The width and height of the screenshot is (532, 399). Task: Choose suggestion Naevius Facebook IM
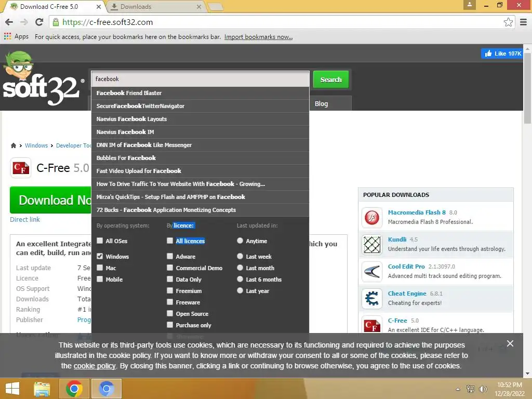pos(200,132)
